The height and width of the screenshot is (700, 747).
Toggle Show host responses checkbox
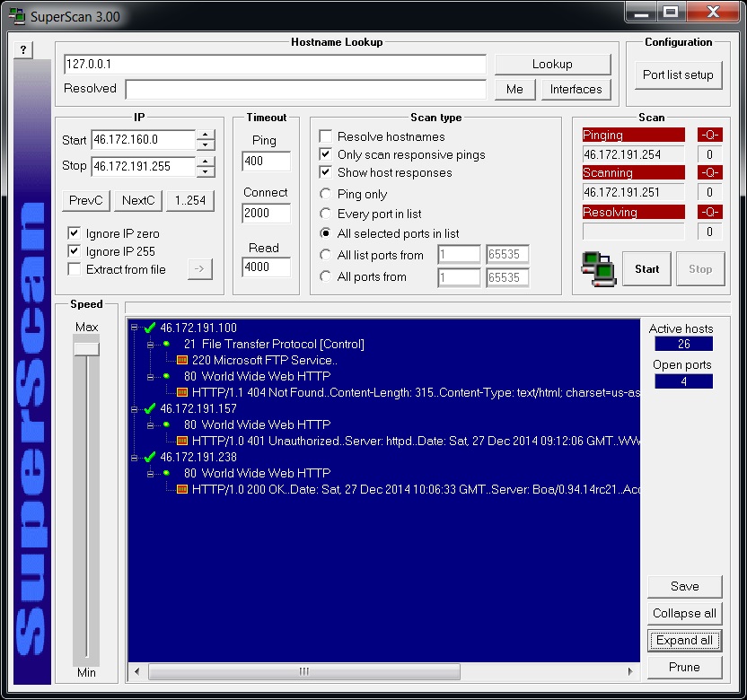tap(325, 172)
